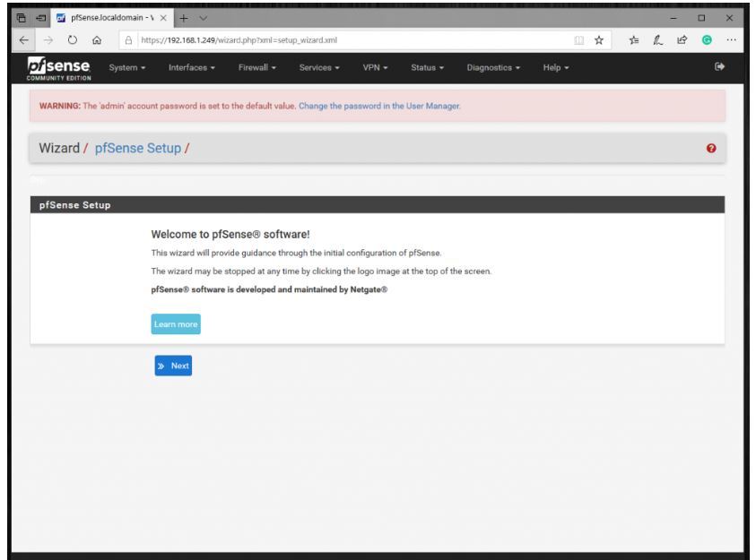Viewport: 756px width, 560px height.
Task: Click the pfSense Community Edition logo
Action: (59, 68)
